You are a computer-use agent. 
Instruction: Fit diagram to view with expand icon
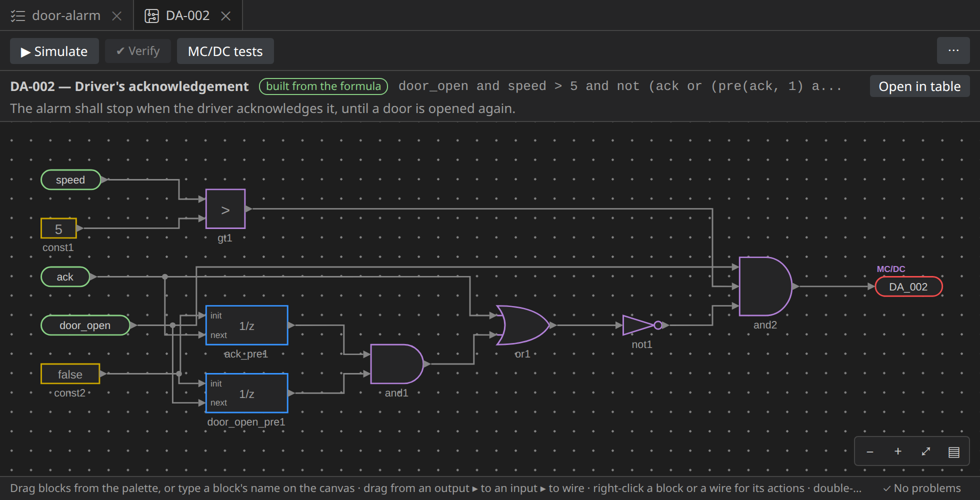click(x=925, y=451)
